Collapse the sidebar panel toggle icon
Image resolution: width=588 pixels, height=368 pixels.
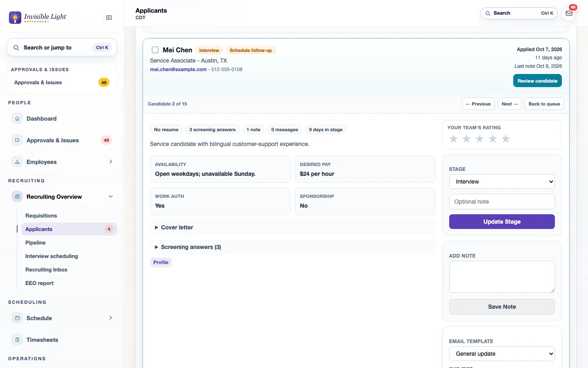tap(109, 18)
